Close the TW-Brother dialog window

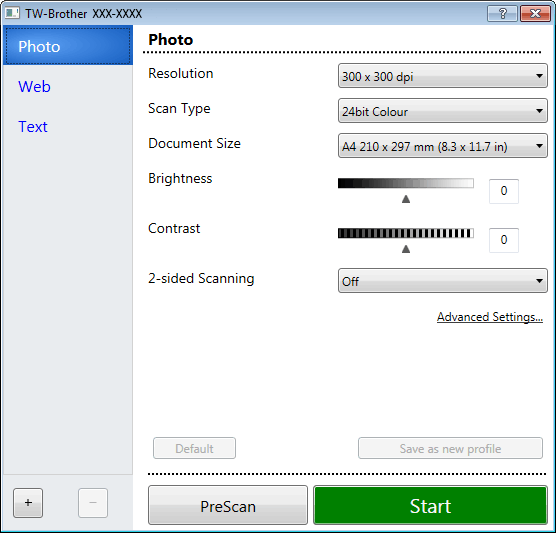pos(535,13)
